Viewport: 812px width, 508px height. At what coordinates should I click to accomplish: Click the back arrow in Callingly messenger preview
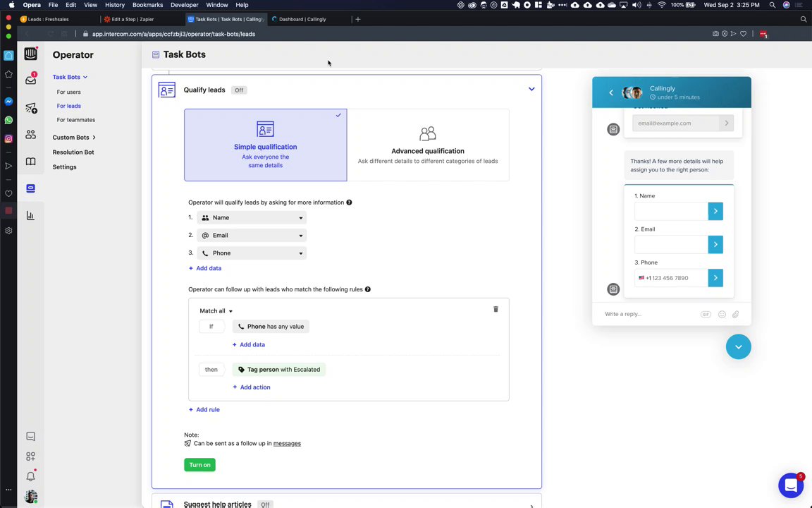(x=611, y=92)
